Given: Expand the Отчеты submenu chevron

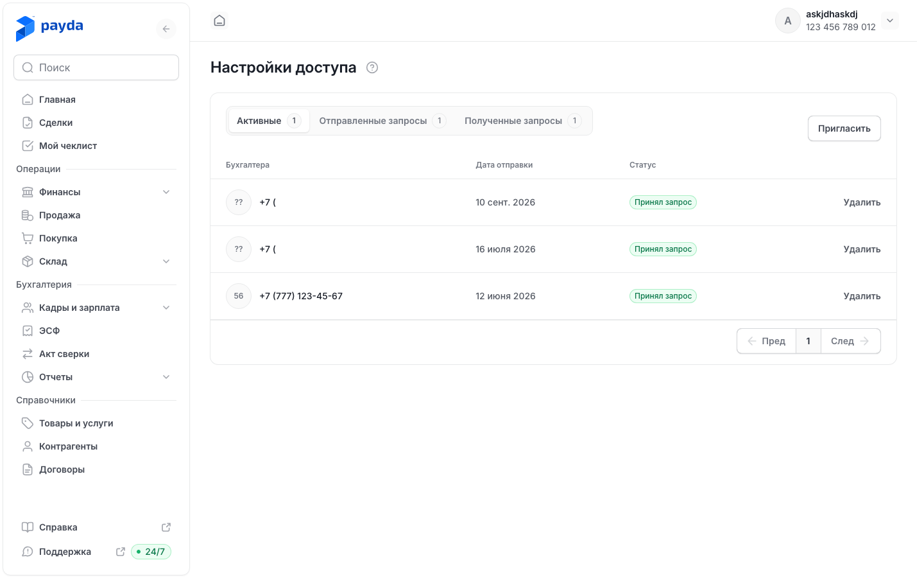Looking at the screenshot, I should (x=166, y=377).
